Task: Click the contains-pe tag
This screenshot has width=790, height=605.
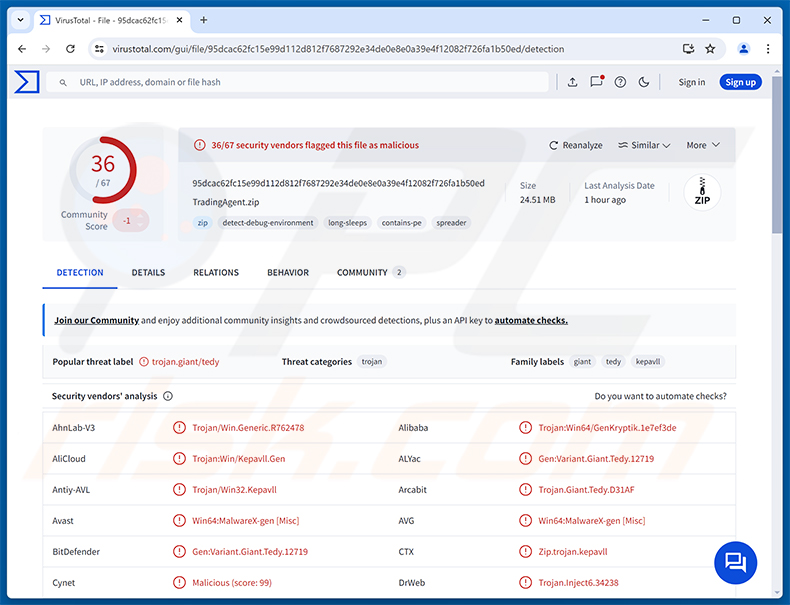Action: tap(402, 223)
